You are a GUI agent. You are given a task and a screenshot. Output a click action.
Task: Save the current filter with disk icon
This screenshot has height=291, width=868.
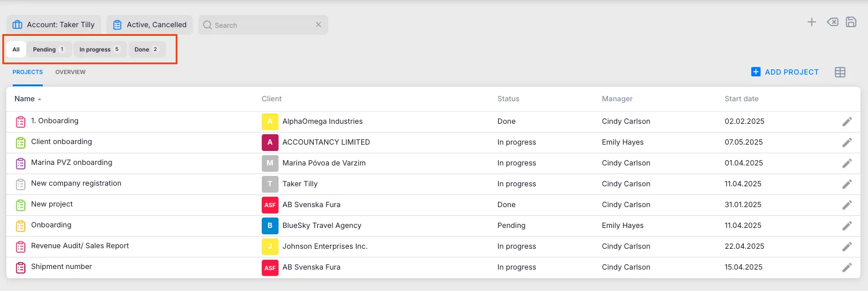pos(851,22)
